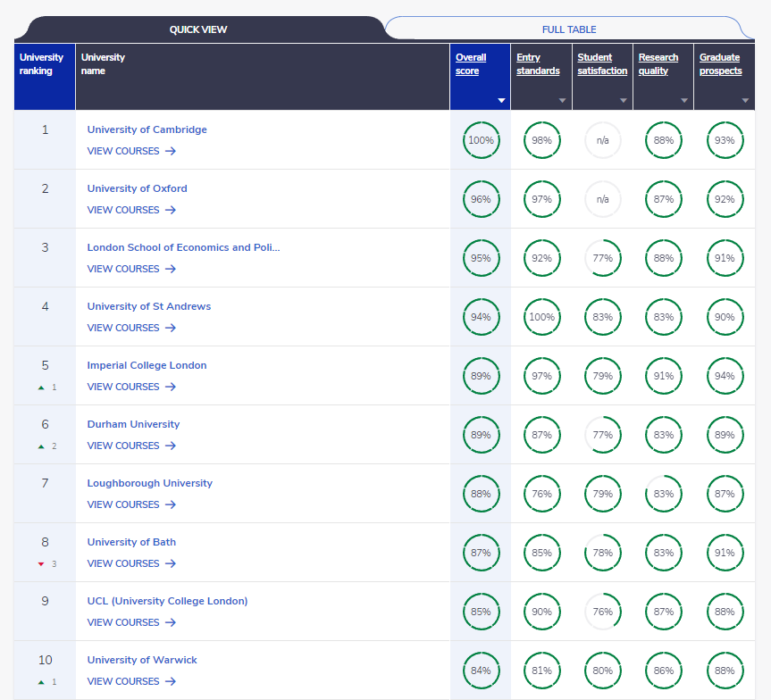View courses for University of Oxford

click(x=131, y=210)
